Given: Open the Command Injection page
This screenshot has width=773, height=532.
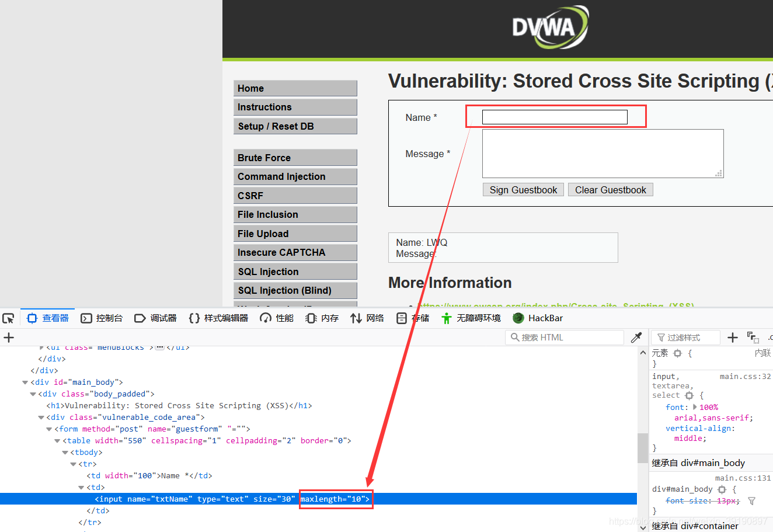Looking at the screenshot, I should point(295,176).
